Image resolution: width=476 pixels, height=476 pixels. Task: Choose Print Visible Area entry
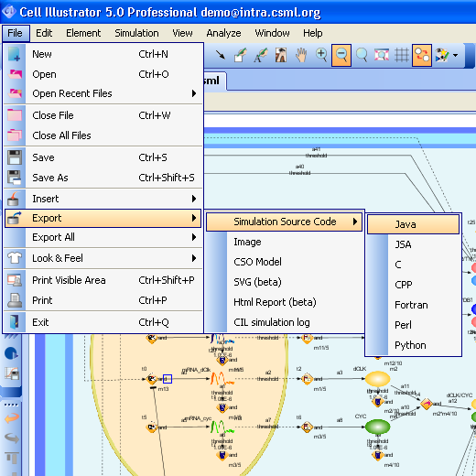(103, 280)
